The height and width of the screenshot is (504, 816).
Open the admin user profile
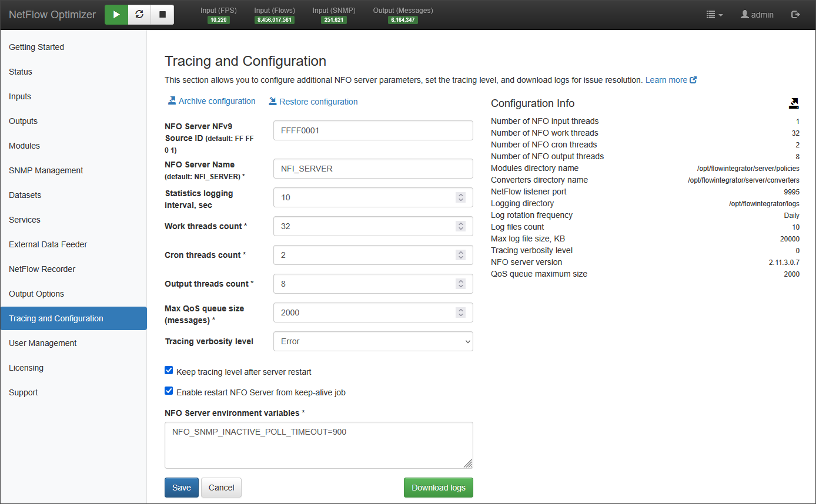coord(757,15)
